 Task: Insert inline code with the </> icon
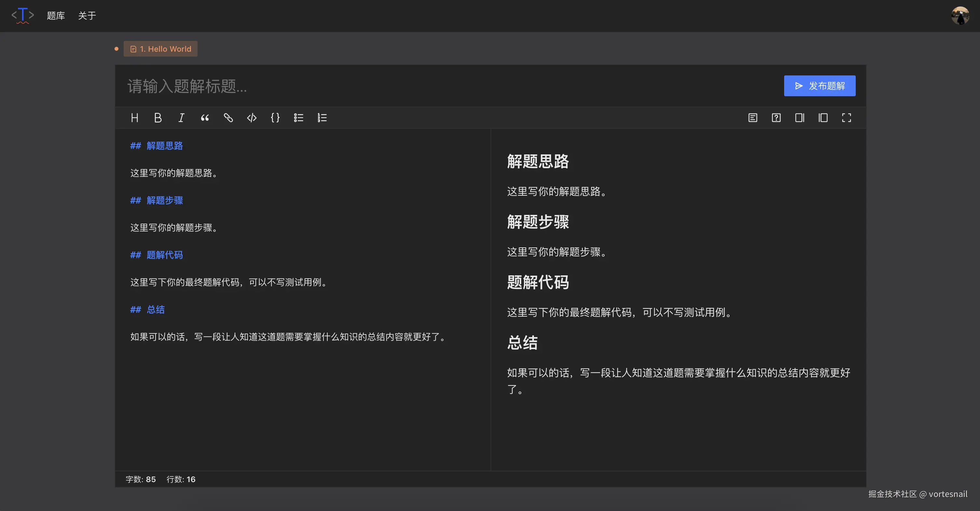click(252, 118)
